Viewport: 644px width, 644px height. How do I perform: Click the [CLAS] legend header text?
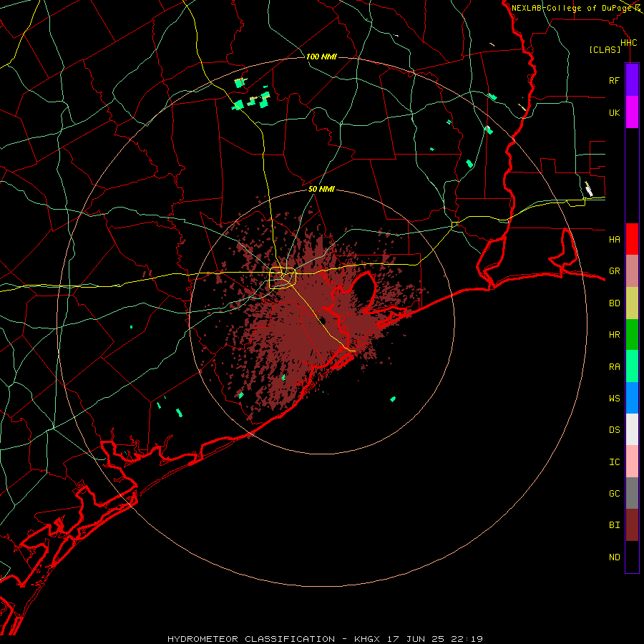point(605,49)
